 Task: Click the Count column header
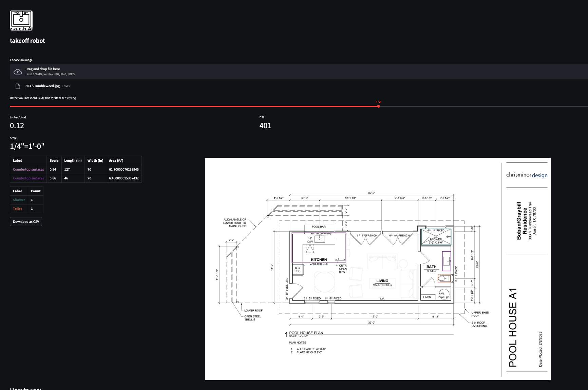coord(35,191)
